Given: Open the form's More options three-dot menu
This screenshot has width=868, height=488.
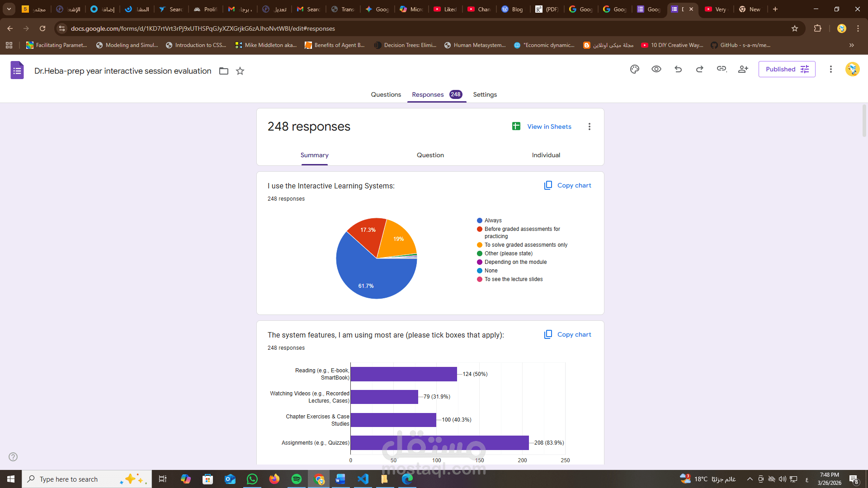Looking at the screenshot, I should click(830, 69).
